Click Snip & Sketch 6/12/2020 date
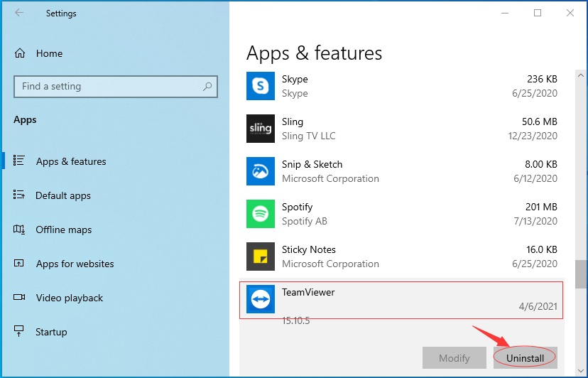This screenshot has width=588, height=378. (535, 178)
